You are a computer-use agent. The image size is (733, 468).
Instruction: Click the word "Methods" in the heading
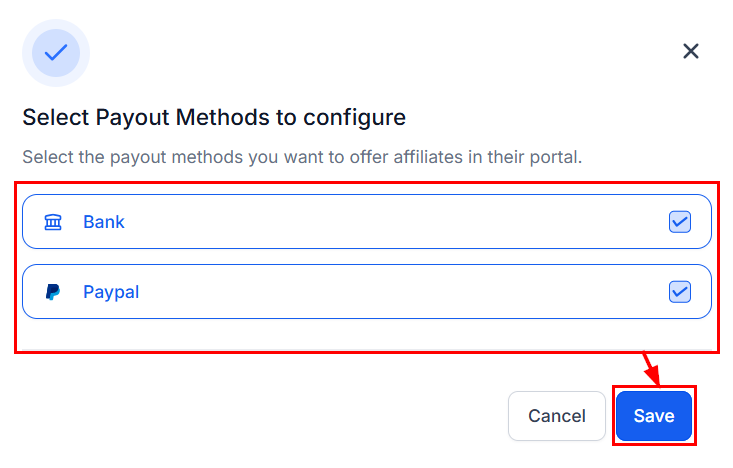pyautogui.click(x=221, y=117)
